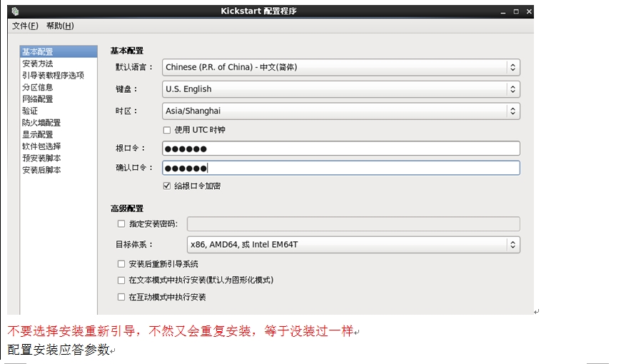Check 在互动模式中执行安装 option
This screenshot has height=364, width=631.
click(121, 297)
